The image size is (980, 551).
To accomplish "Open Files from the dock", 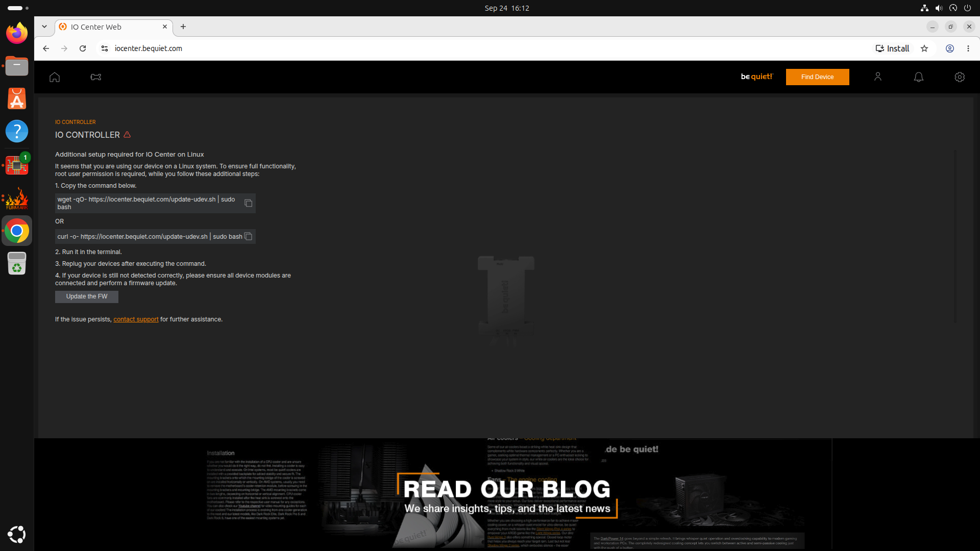I will (17, 66).
